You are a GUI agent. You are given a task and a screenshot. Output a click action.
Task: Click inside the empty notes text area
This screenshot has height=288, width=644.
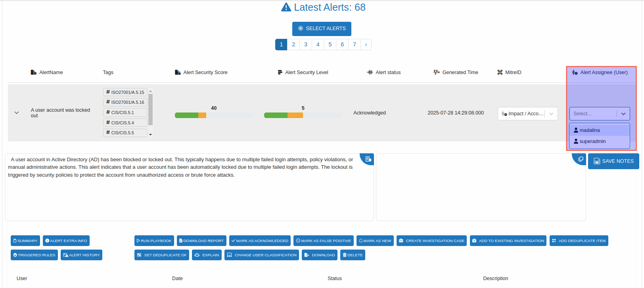(481, 190)
